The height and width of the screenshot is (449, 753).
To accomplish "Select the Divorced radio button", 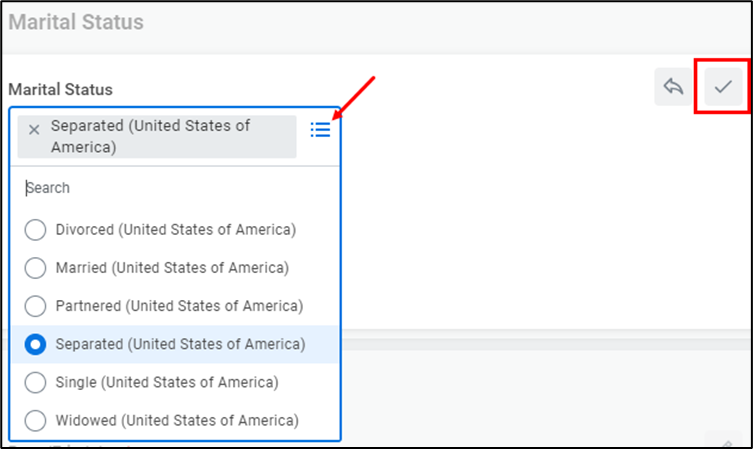I will click(x=35, y=230).
